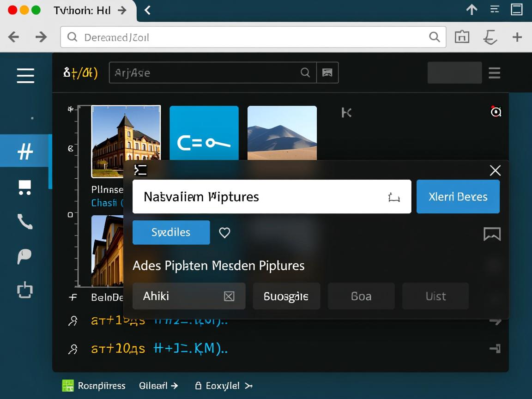
Task: Click the Xlerri Bexes button
Action: click(x=458, y=197)
